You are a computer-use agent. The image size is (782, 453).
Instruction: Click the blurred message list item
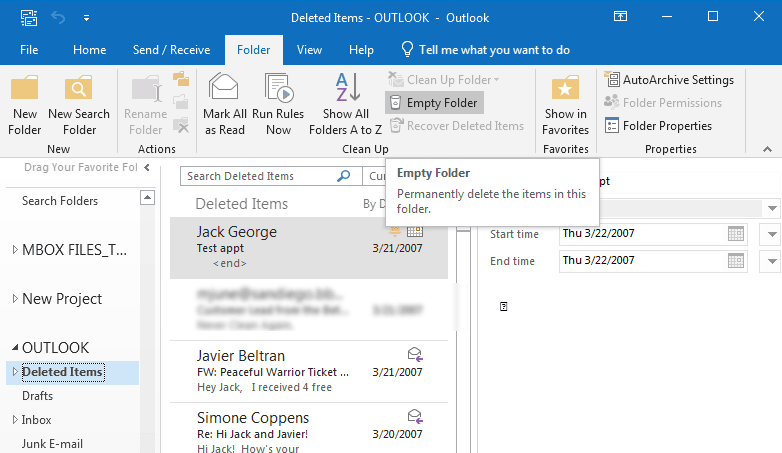click(x=309, y=309)
